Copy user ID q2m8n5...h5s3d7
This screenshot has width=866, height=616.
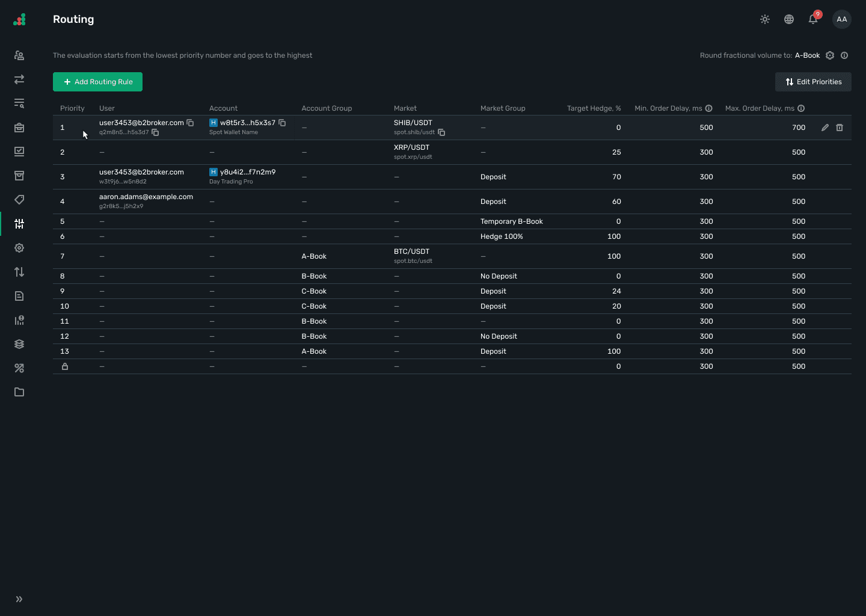coord(155,132)
